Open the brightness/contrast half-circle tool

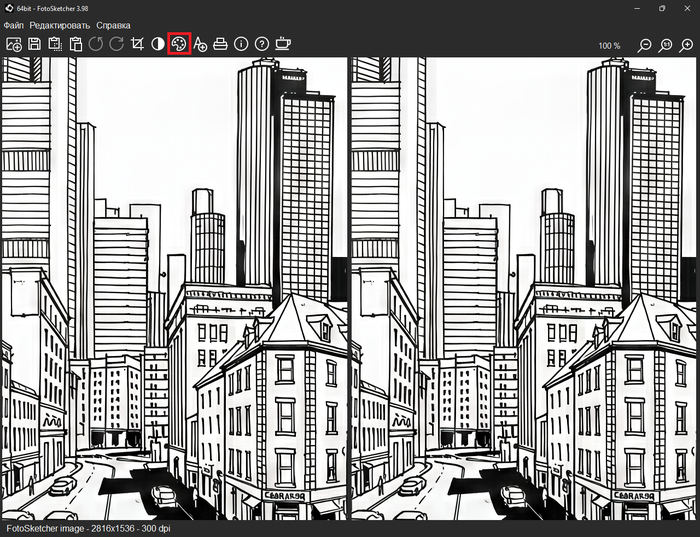tap(158, 44)
